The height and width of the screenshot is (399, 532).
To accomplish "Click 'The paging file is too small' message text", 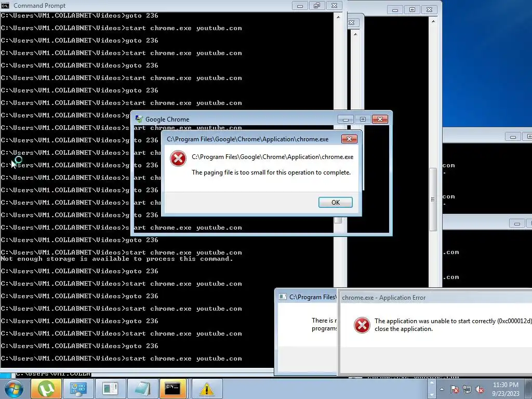I will [271, 172].
